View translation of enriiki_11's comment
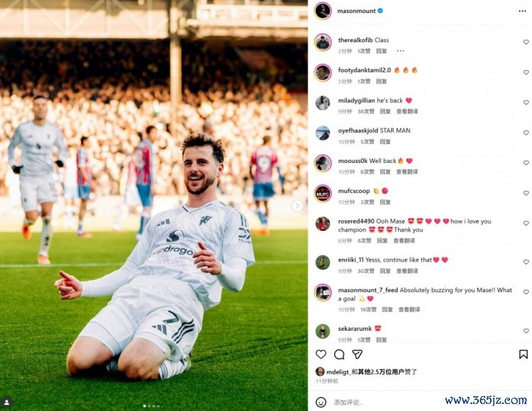This screenshot has height=411, width=532. (x=407, y=271)
